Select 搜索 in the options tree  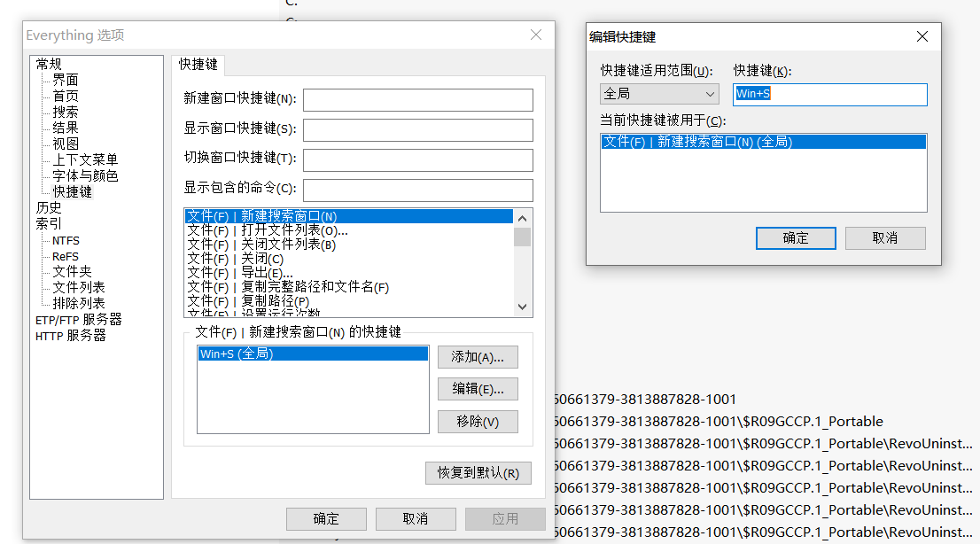(x=66, y=112)
